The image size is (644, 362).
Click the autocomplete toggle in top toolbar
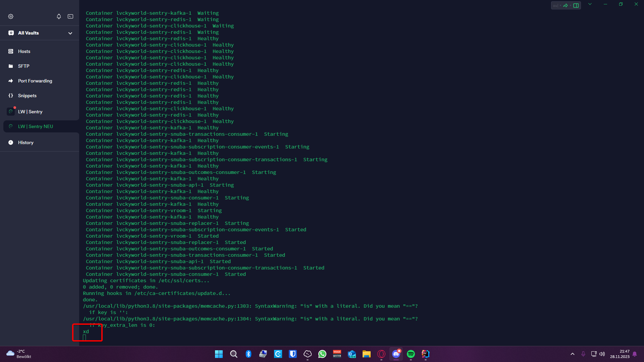[556, 5]
